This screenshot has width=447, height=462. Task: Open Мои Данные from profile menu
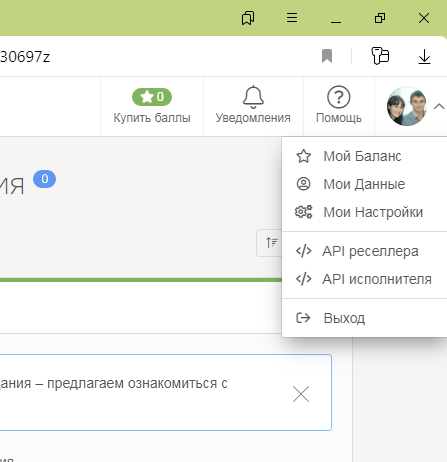[365, 184]
